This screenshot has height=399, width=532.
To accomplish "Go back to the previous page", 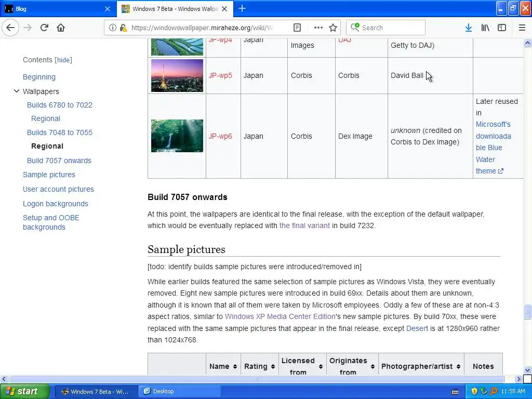I will point(10,28).
